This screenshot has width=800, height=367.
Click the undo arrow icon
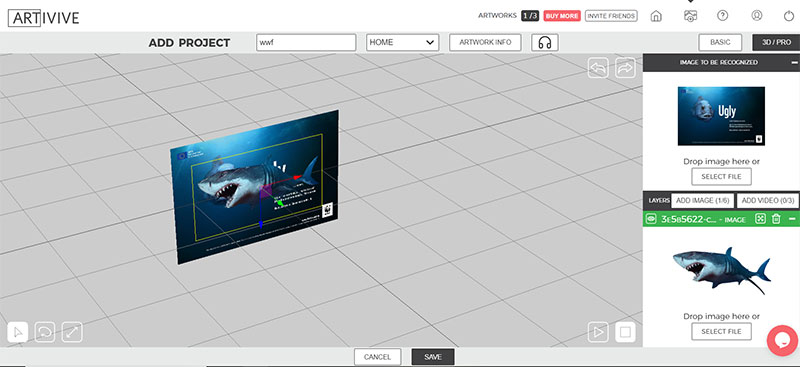(x=598, y=67)
